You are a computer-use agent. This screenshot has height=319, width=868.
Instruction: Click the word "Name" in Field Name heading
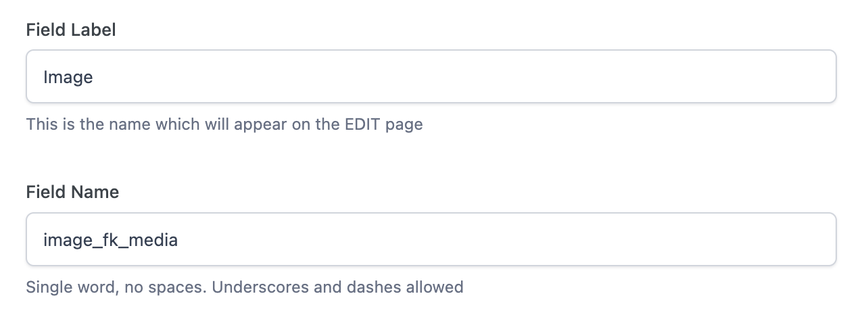tap(95, 193)
